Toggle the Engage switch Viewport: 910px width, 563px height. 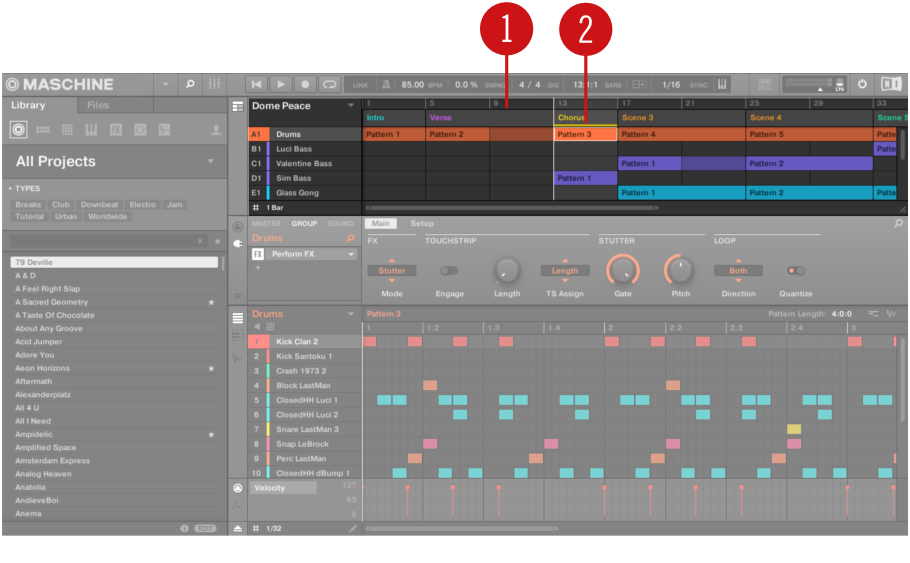click(x=449, y=271)
